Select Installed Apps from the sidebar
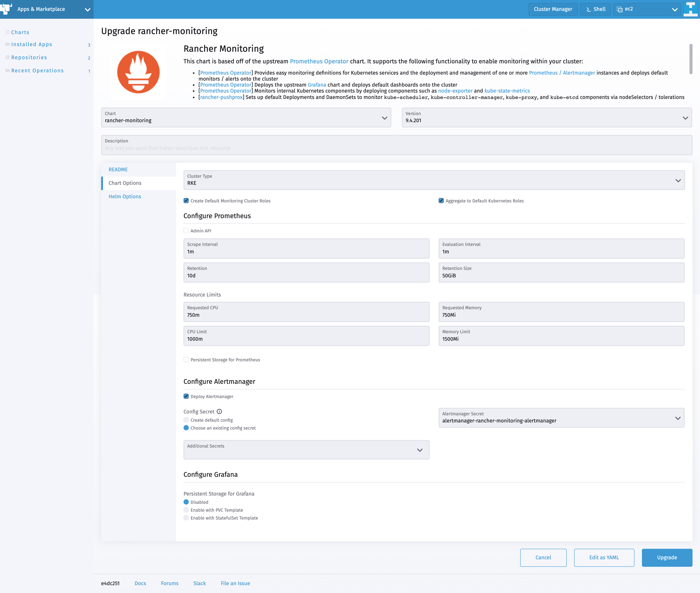This screenshot has width=700, height=593. tap(32, 44)
